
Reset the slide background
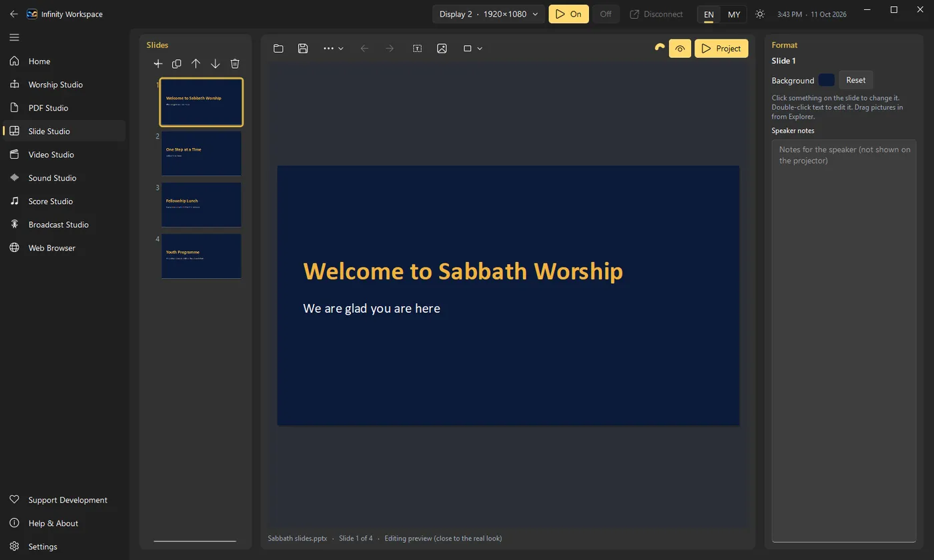pyautogui.click(x=856, y=80)
